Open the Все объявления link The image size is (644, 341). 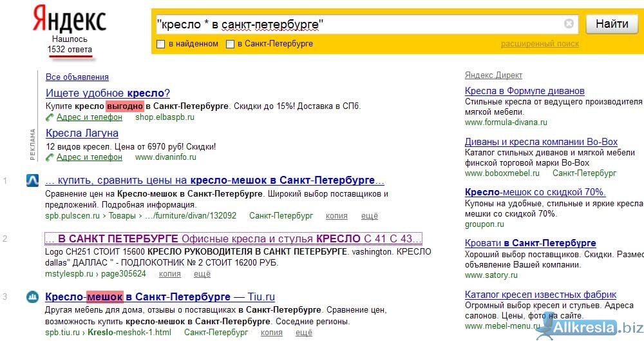(77, 77)
